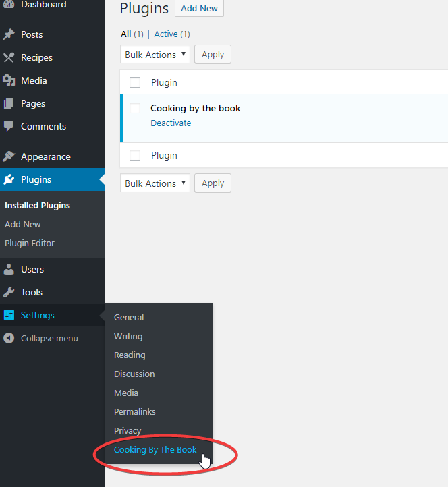This screenshot has height=487, width=448.
Task: Show All (1) plugins filter
Action: tap(132, 34)
